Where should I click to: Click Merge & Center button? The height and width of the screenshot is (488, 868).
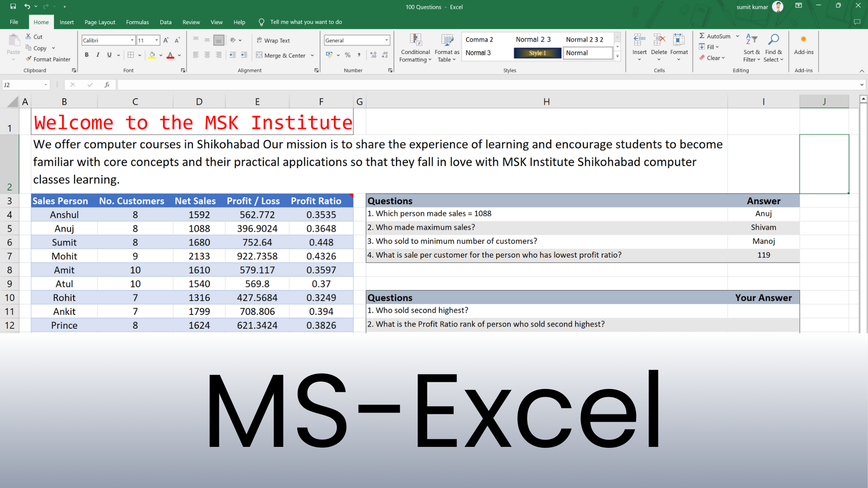click(x=281, y=55)
